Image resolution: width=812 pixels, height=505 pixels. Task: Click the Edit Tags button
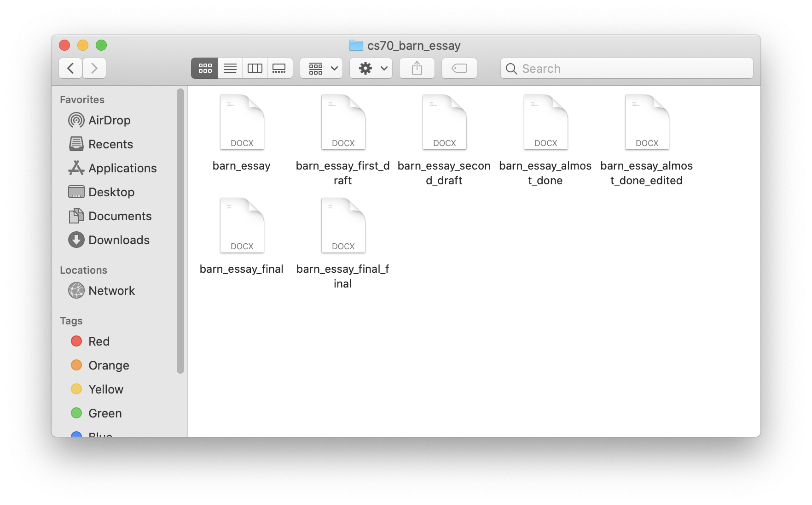pos(459,68)
